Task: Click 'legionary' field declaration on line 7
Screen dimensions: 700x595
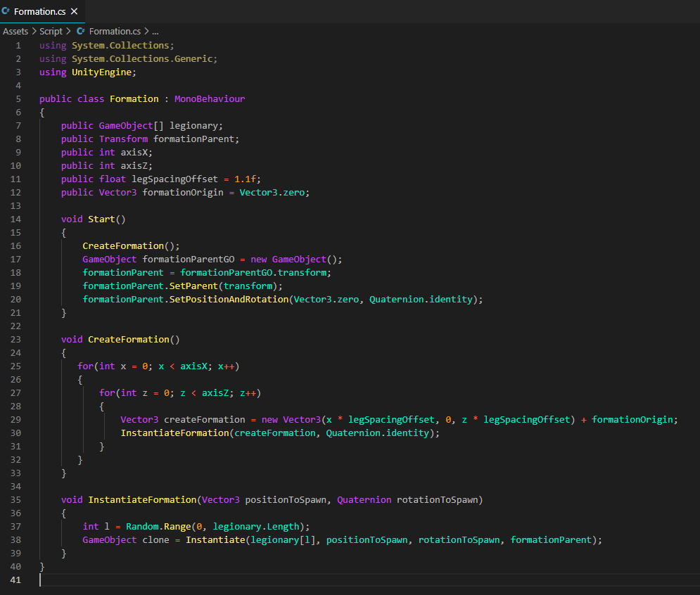Action: 193,126
